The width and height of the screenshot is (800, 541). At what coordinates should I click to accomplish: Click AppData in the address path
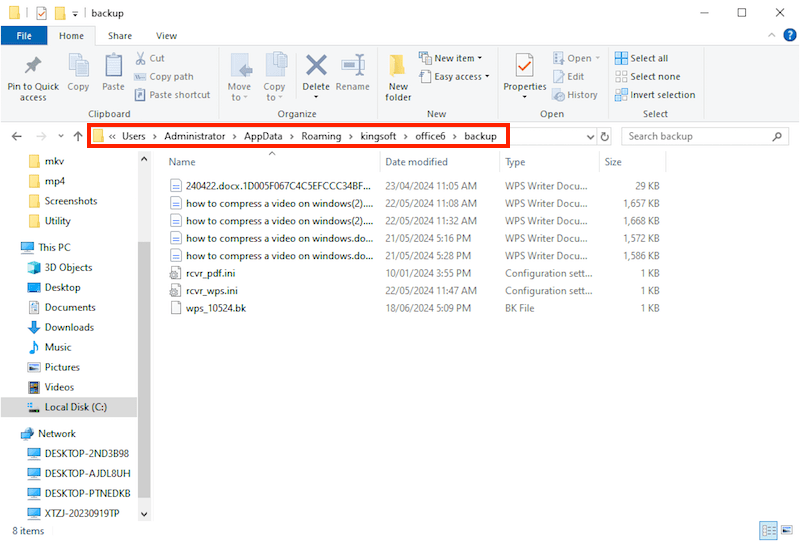263,136
